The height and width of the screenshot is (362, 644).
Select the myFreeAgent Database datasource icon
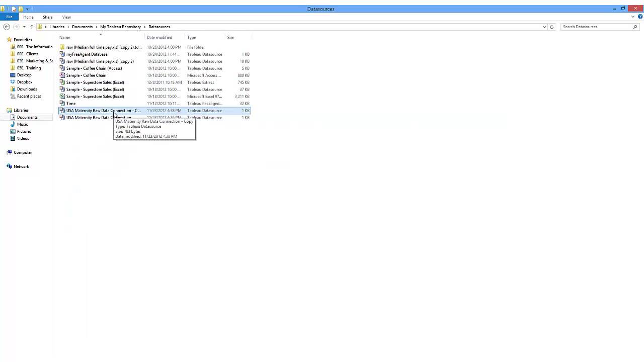62,54
